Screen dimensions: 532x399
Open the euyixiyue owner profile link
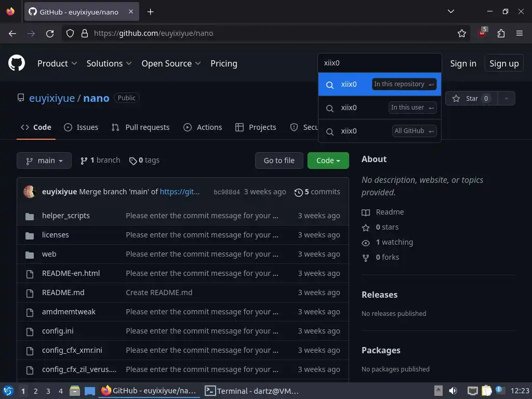click(52, 98)
